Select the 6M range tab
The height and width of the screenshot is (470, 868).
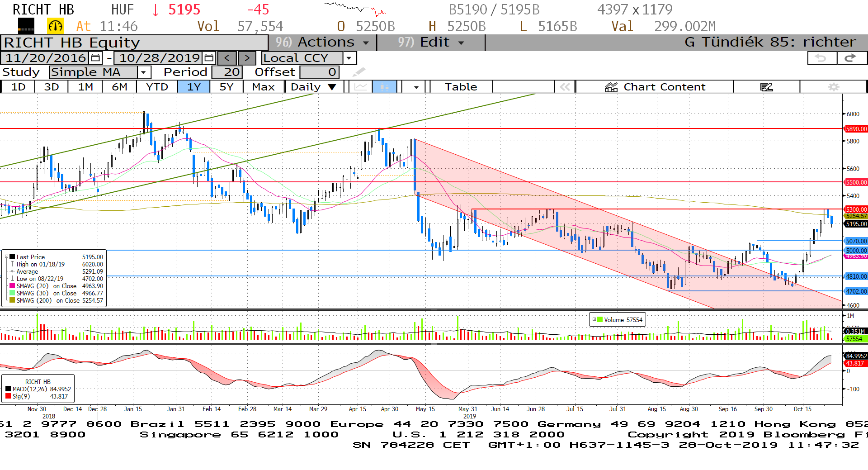[x=119, y=87]
